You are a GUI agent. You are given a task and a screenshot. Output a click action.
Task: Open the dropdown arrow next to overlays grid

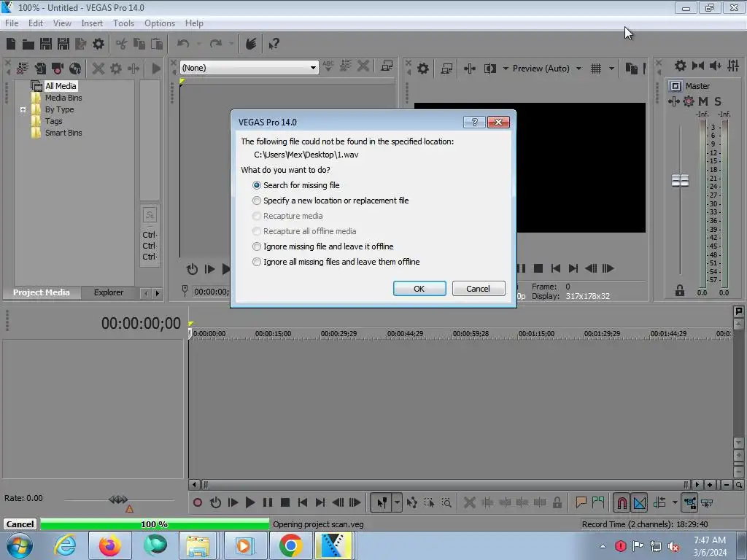[x=611, y=69]
